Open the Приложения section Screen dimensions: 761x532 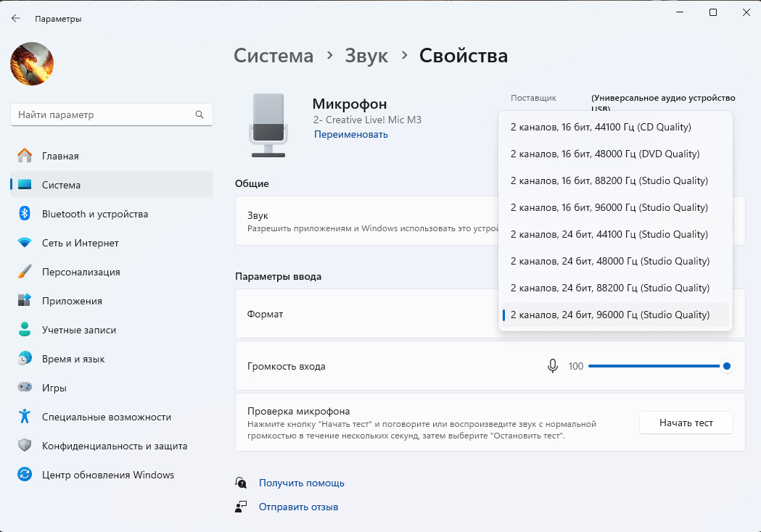tap(112, 301)
